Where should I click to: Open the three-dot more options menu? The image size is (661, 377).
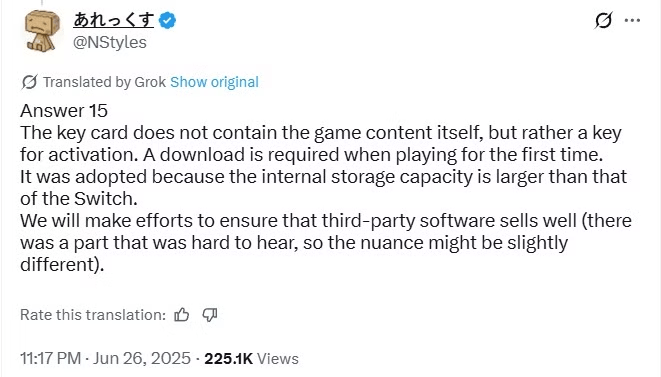(632, 20)
